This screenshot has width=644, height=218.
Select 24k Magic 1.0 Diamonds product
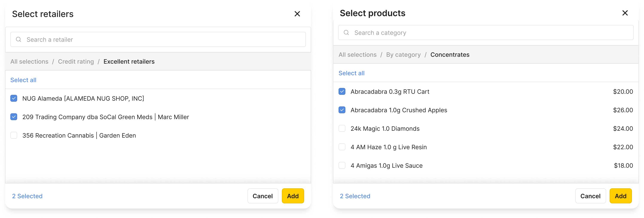(342, 128)
